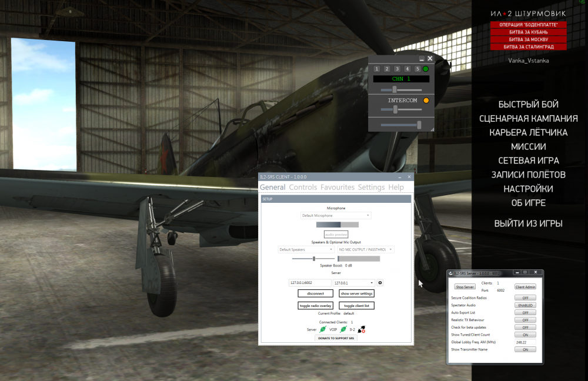Screen dimensions: 588x381
Task: Open НАСТРОЙКИ game menu item
Action: coord(529,189)
